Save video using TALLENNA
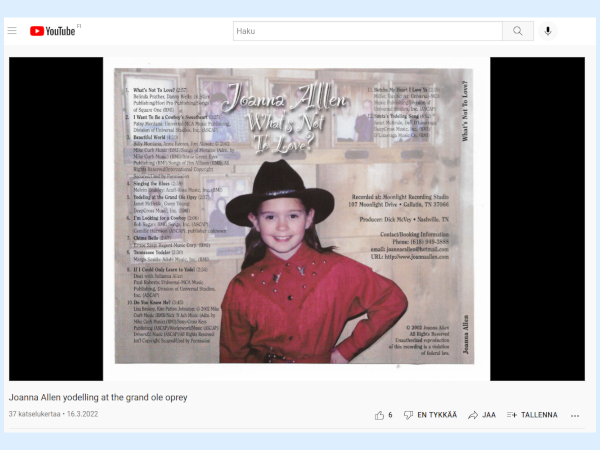Screen dimensions: 600x450 [x=532, y=415]
